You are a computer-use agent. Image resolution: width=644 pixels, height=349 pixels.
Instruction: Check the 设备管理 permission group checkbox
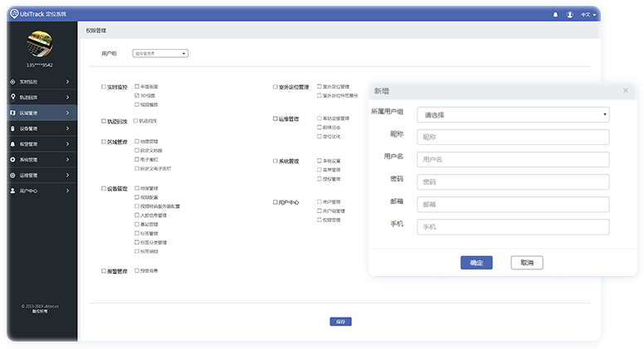[104, 189]
